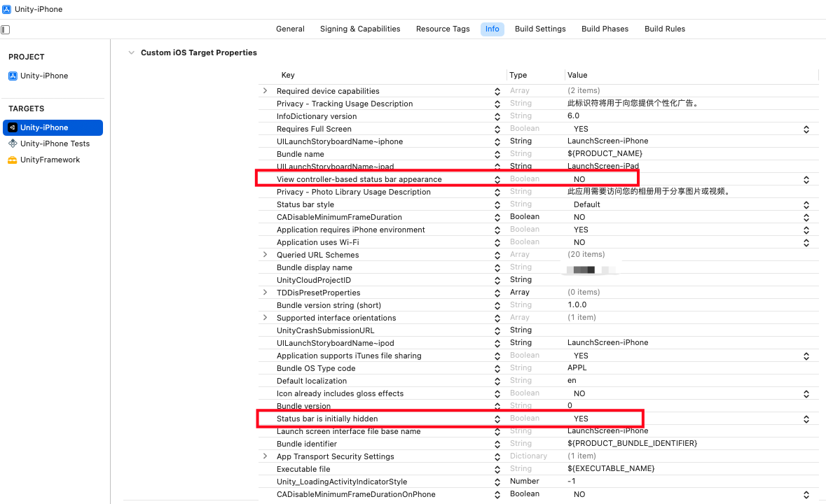826x504 pixels.
Task: Click key stepper for Bundle display name
Action: pos(497,268)
